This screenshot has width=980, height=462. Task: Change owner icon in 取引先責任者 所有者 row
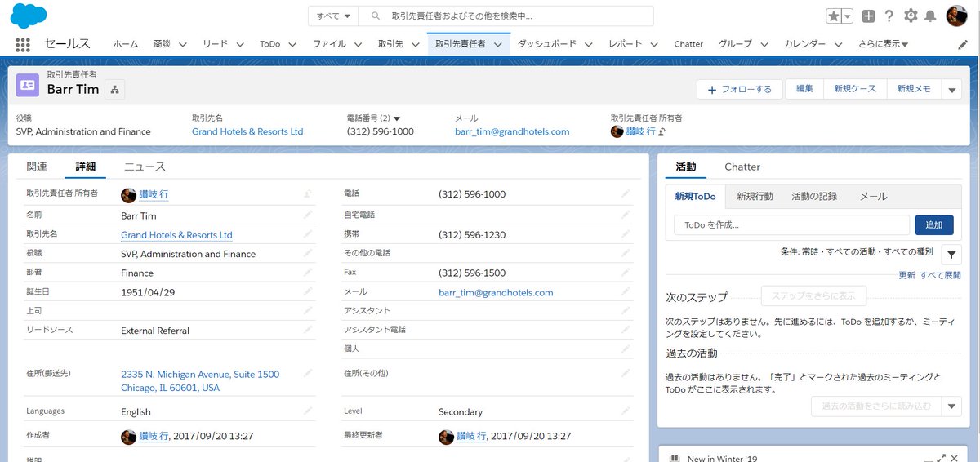pos(308,194)
